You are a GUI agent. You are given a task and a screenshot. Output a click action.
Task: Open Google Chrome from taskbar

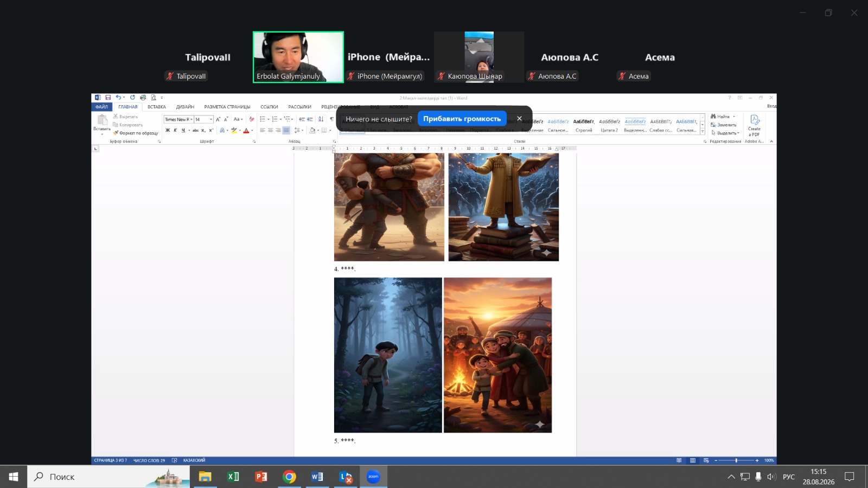click(289, 477)
